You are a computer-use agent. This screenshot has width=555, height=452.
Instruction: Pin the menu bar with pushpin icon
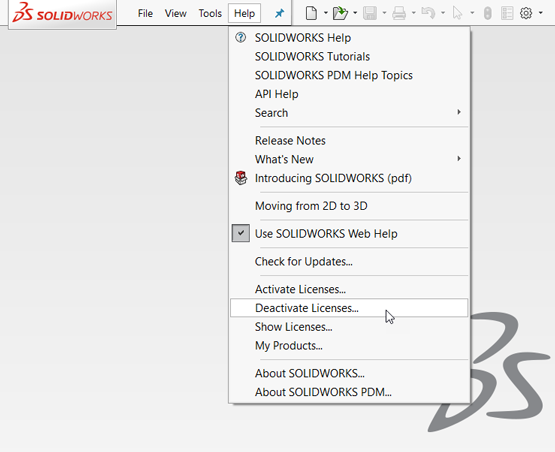pos(279,13)
